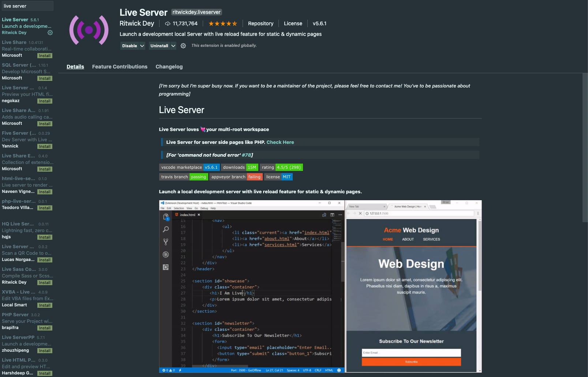Screen dimensions: 588x377
Task: Expand the Disable button dropdown arrow
Action: (142, 46)
